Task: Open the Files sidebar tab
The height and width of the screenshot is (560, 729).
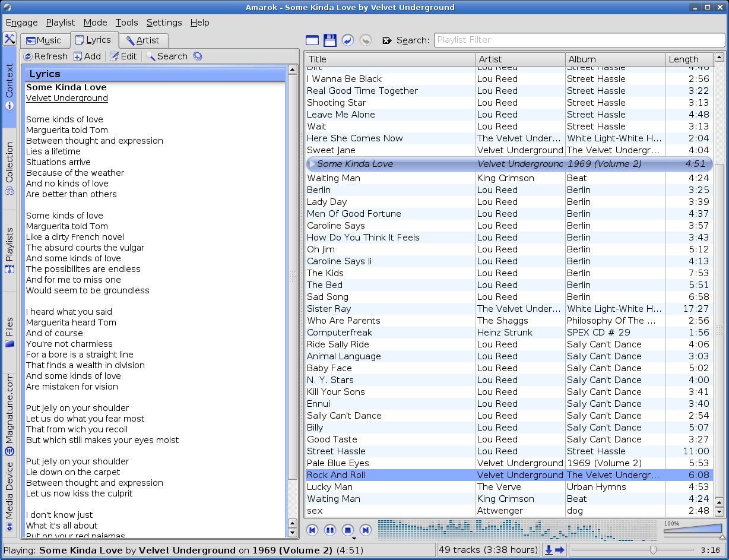Action: [x=9, y=332]
